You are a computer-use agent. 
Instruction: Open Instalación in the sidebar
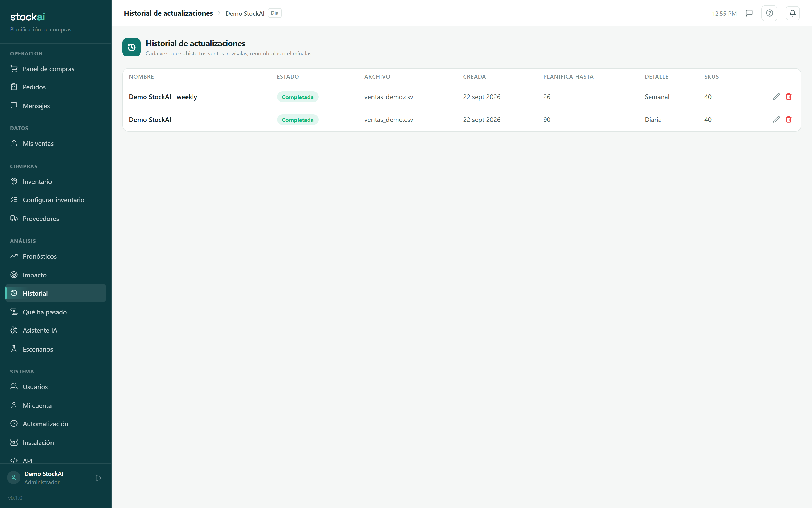pos(56,442)
